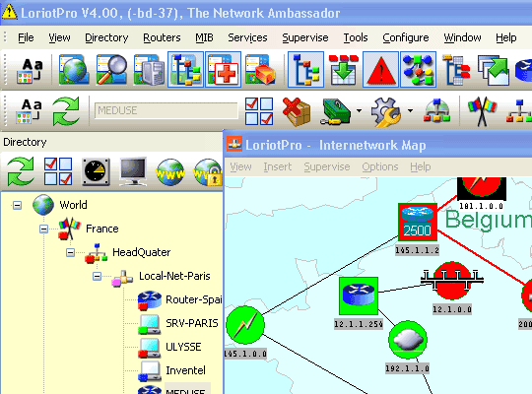Open Options menu in Internetwork Map window
The width and height of the screenshot is (532, 394).
pyautogui.click(x=380, y=167)
